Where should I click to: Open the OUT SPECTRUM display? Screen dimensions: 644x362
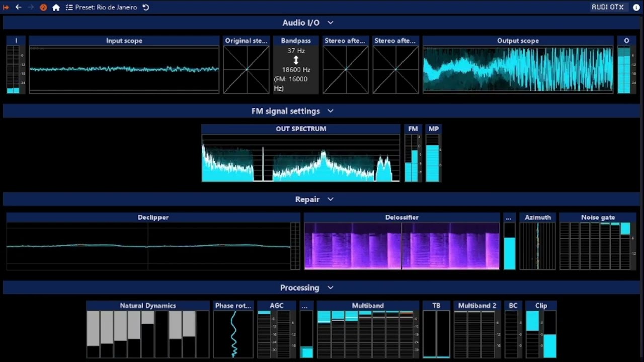[301, 153]
